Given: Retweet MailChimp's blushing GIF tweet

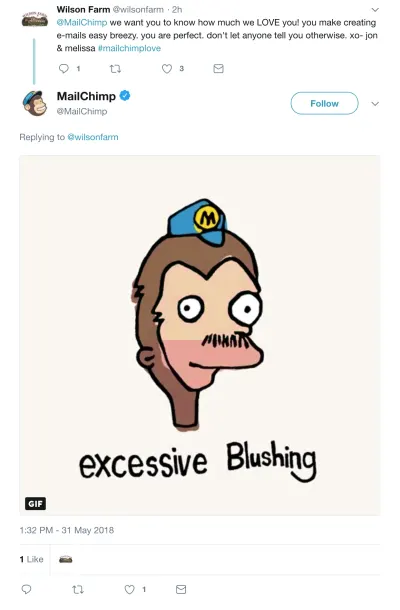Looking at the screenshot, I should pyautogui.click(x=78, y=590).
